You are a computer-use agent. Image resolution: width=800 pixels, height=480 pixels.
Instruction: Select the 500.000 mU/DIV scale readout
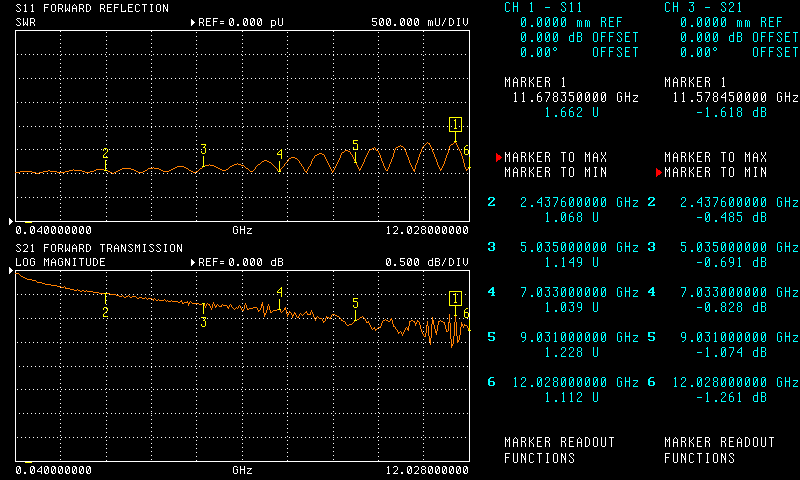coord(419,21)
